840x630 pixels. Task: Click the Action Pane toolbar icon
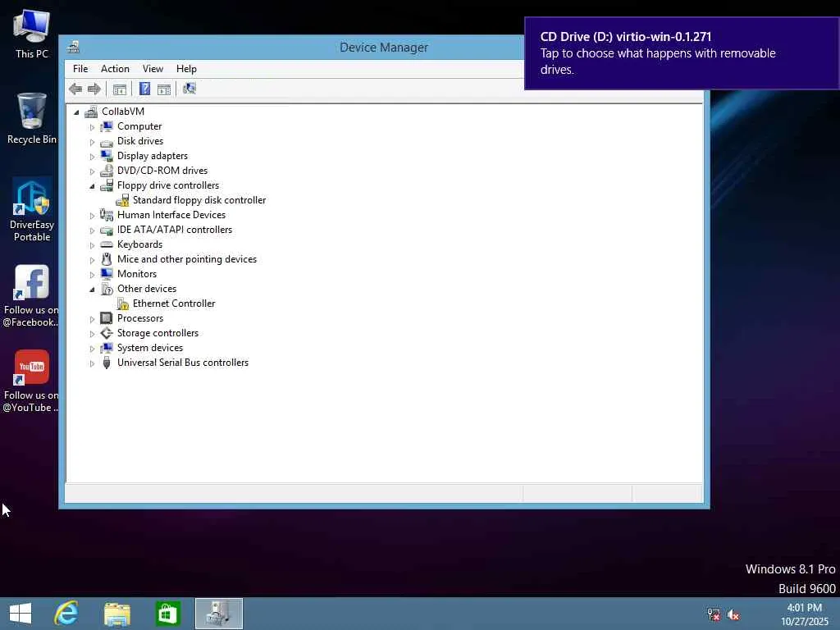tap(164, 89)
